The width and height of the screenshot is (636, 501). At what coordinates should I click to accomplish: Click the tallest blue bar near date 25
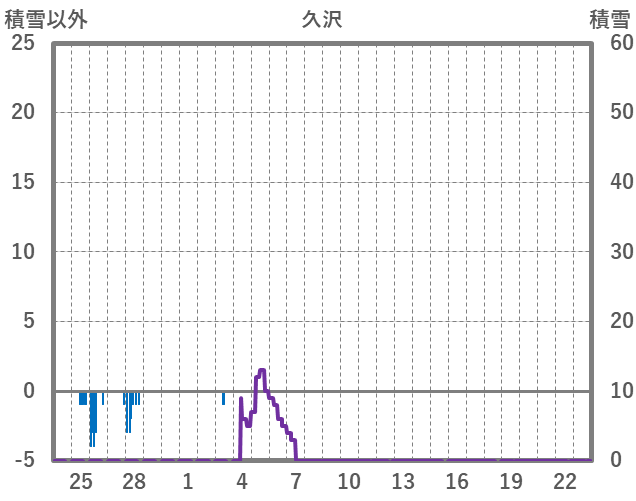tap(92, 418)
